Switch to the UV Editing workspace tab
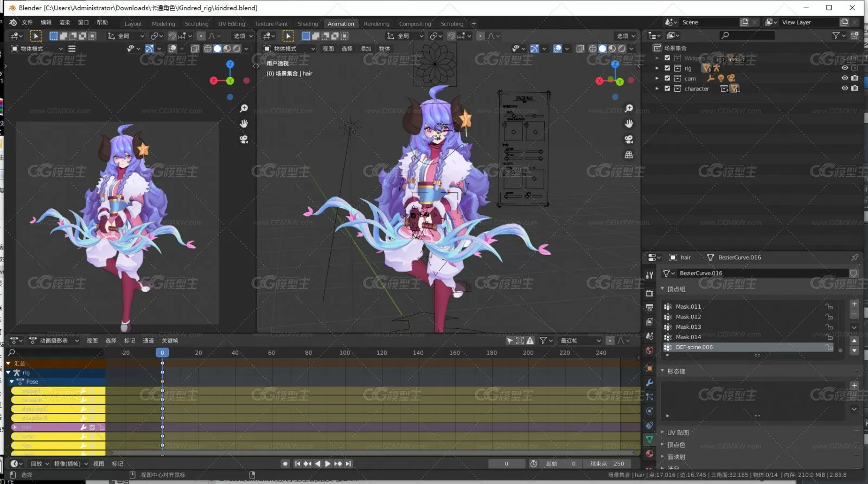 [x=232, y=24]
